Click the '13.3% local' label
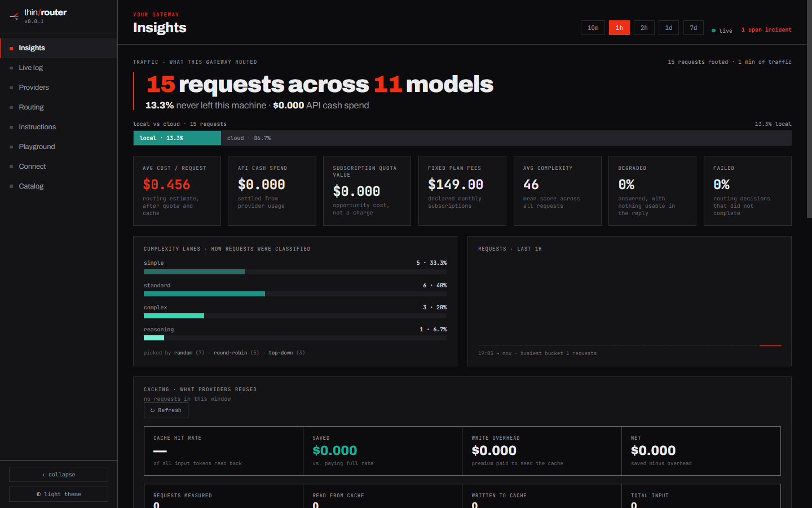The image size is (812, 508). click(773, 124)
